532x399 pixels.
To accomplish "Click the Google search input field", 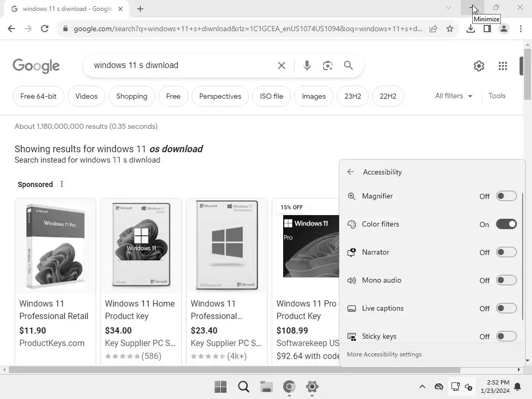I will coord(183,65).
